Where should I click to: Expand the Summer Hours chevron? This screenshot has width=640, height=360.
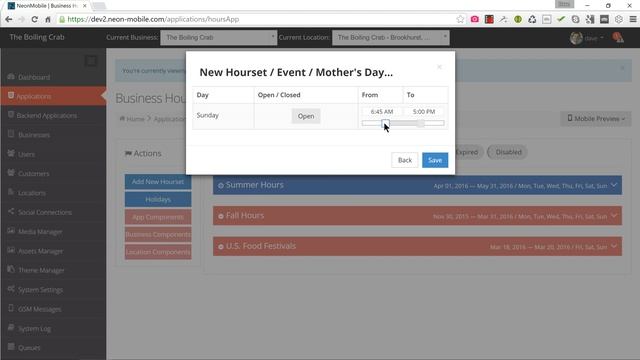click(613, 185)
